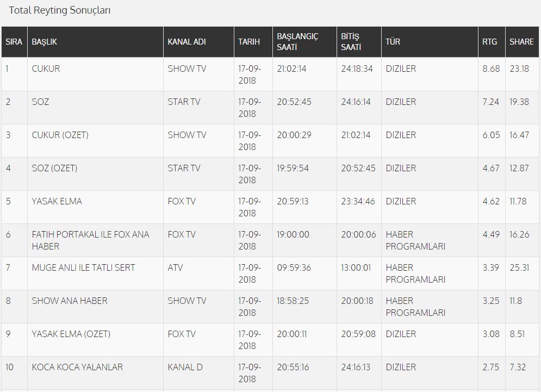Click the 25.31 share value
The image size is (541, 392).
pyautogui.click(x=519, y=267)
